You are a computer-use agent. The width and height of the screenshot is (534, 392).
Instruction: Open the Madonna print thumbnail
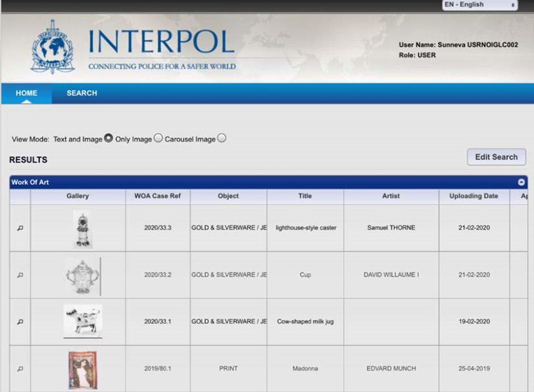click(82, 370)
